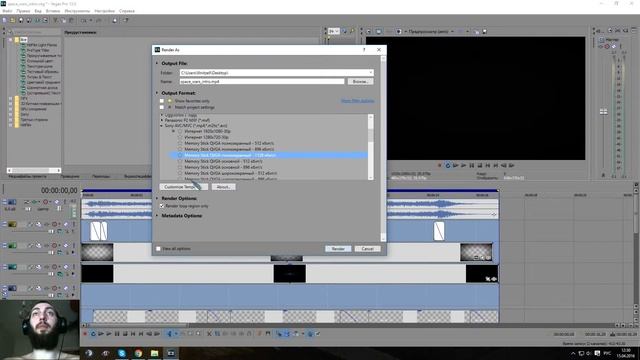Click the Name field with space_wars_intro.mp4
Screen dimensions: 640x360
tap(262, 82)
